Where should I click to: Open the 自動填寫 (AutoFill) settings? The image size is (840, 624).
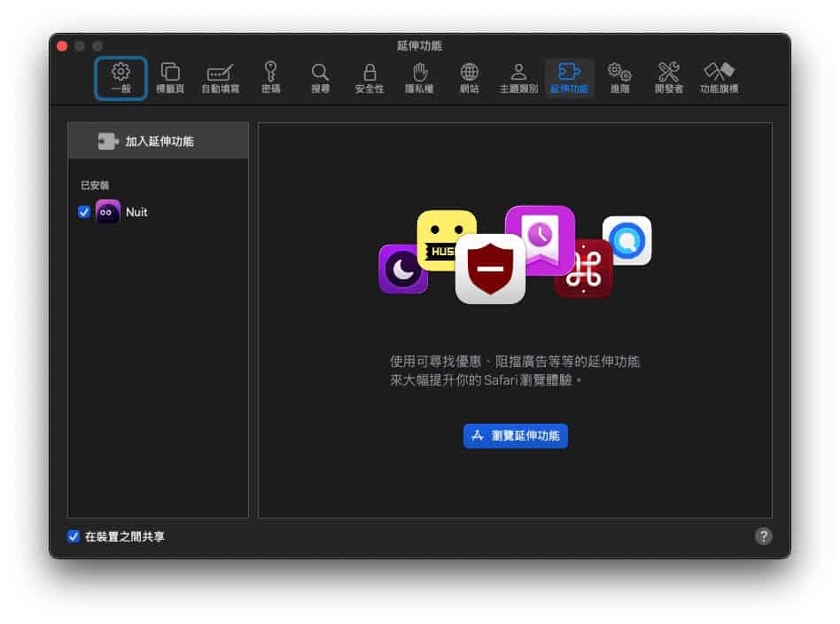pyautogui.click(x=220, y=78)
